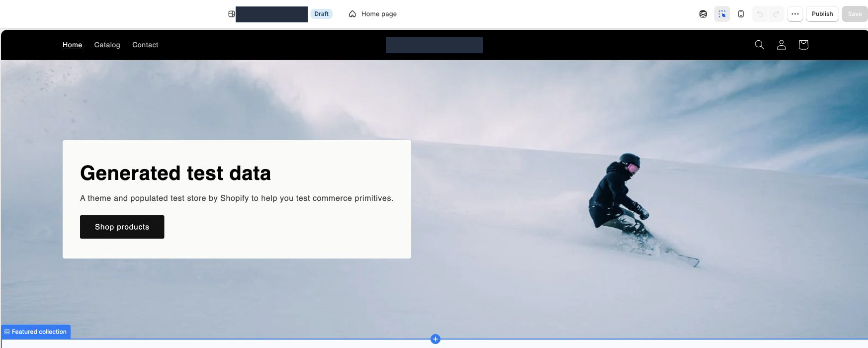Click the undo arrow
Viewport: 868px width, 348px height.
coord(760,14)
